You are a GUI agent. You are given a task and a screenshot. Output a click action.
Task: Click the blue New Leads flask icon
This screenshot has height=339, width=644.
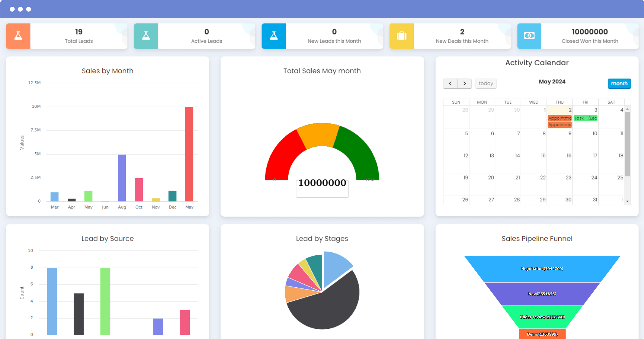[274, 36]
